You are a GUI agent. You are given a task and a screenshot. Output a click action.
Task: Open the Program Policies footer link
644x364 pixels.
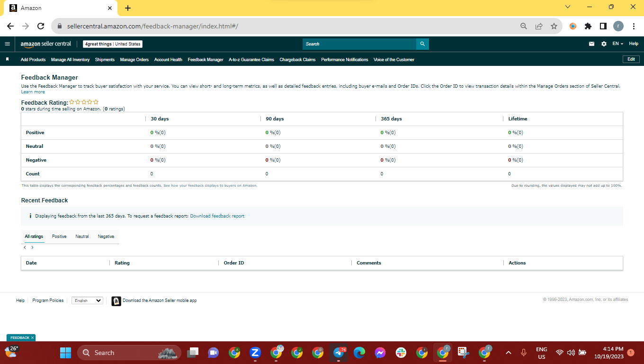[x=48, y=300]
